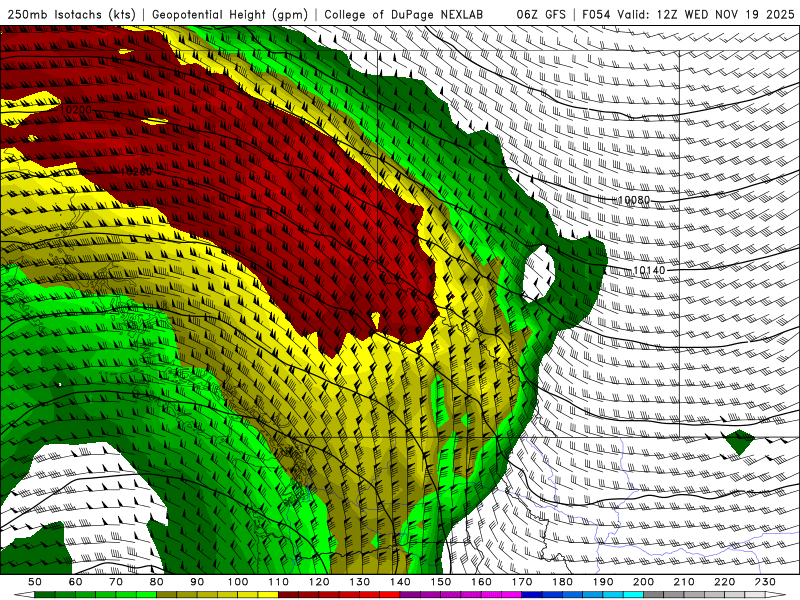Click the 10200 height contour label
The image size is (800, 600).
pos(76,109)
